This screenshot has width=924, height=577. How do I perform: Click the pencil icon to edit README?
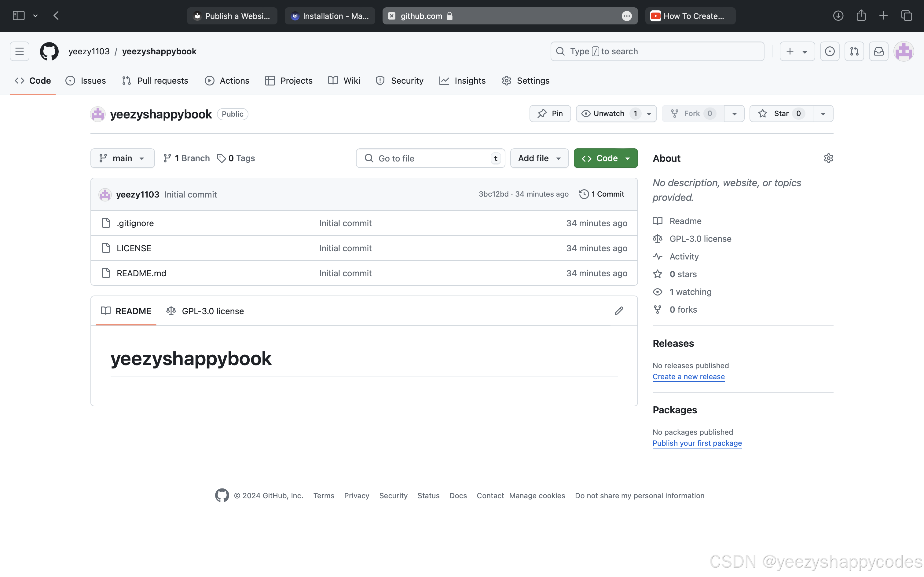click(x=619, y=311)
